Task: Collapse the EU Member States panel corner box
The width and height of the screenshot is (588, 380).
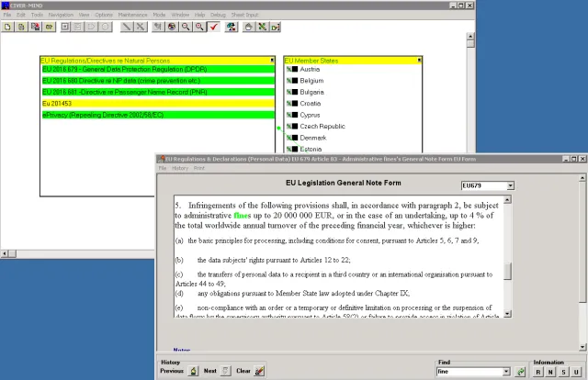Action: click(419, 60)
